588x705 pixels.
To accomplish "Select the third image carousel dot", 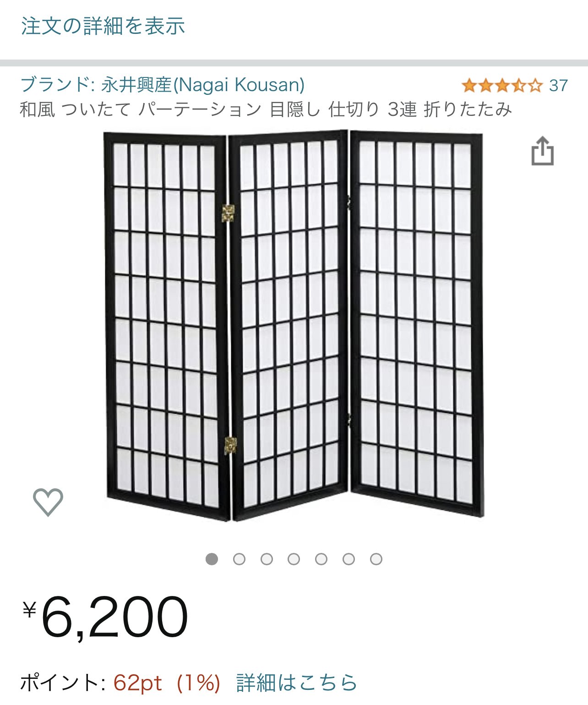I will [x=267, y=559].
